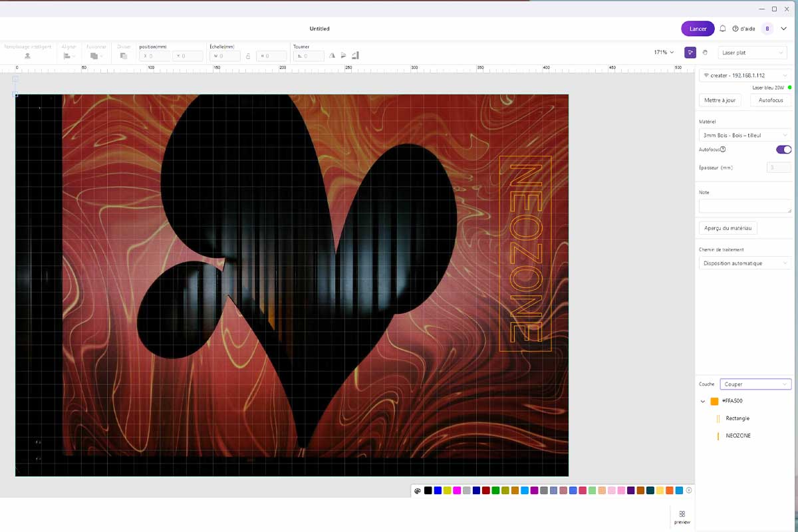The height and width of the screenshot is (532, 798).
Task: Maximize the application window
Action: click(774, 9)
